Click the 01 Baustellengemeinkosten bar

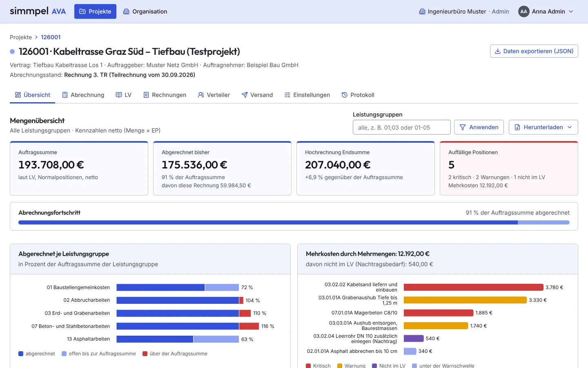click(x=178, y=287)
